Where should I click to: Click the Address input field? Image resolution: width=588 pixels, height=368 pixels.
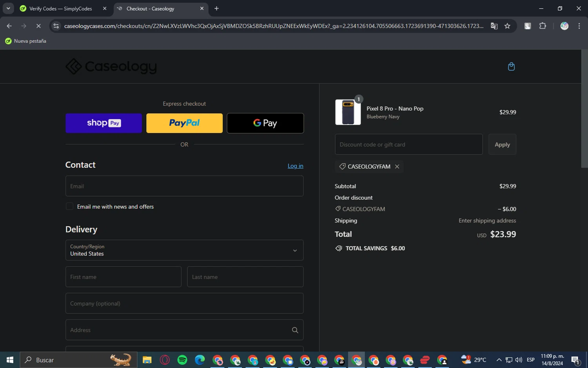(184, 330)
